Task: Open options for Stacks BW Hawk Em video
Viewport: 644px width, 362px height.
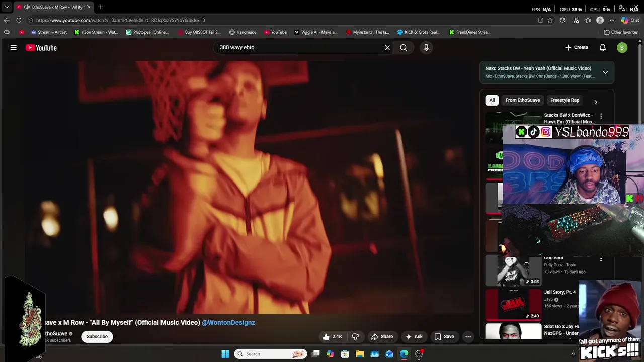Action: 601,116
